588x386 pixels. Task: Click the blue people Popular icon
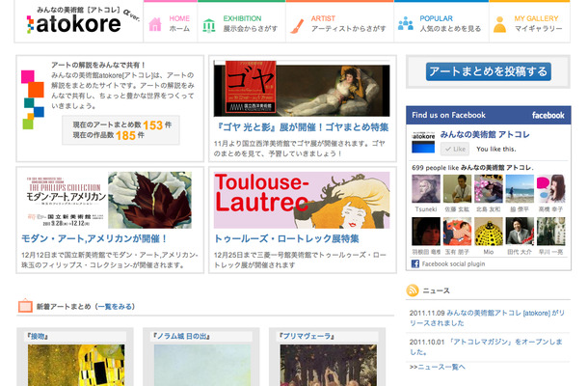click(406, 24)
